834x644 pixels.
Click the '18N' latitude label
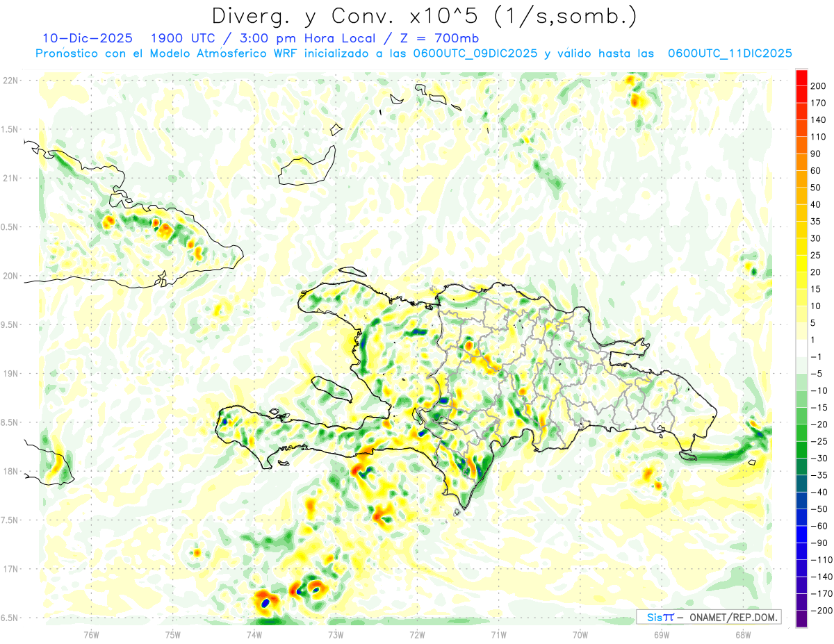(10, 472)
